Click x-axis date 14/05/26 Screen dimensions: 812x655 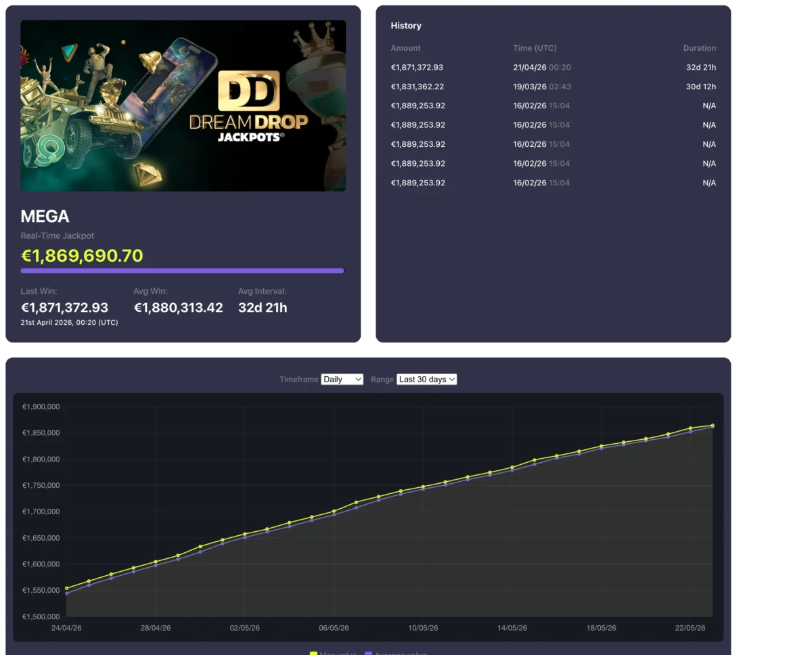pyautogui.click(x=512, y=628)
